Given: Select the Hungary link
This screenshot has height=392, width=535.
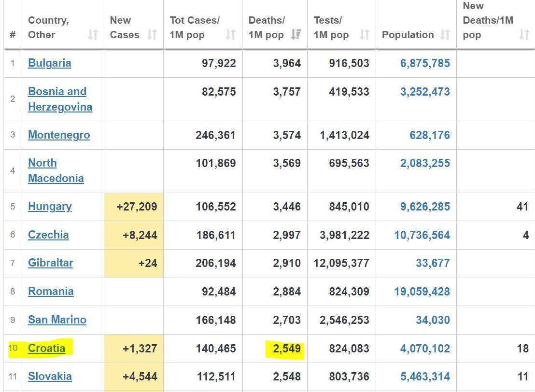Looking at the screenshot, I should (x=50, y=207).
